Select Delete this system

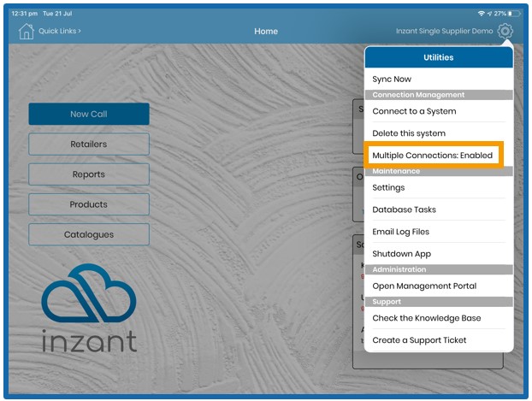tap(439, 133)
